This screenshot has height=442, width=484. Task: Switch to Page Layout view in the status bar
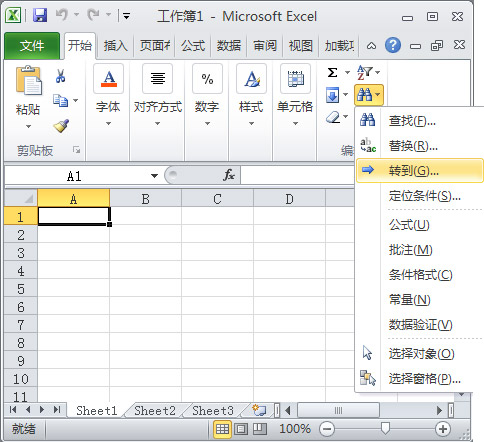(241, 429)
